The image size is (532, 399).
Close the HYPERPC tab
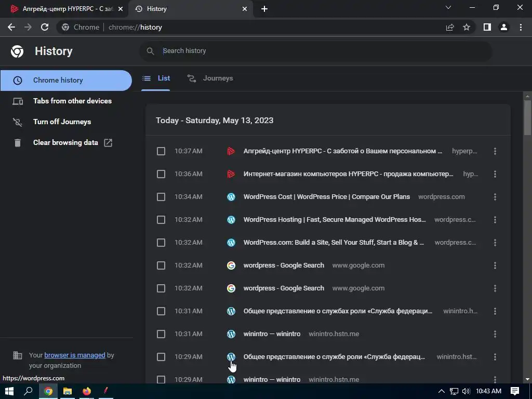tap(121, 9)
